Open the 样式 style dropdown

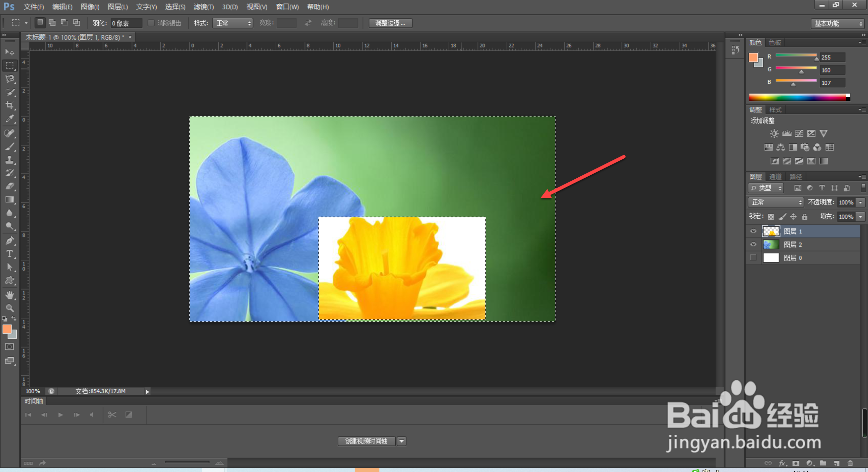coord(233,23)
